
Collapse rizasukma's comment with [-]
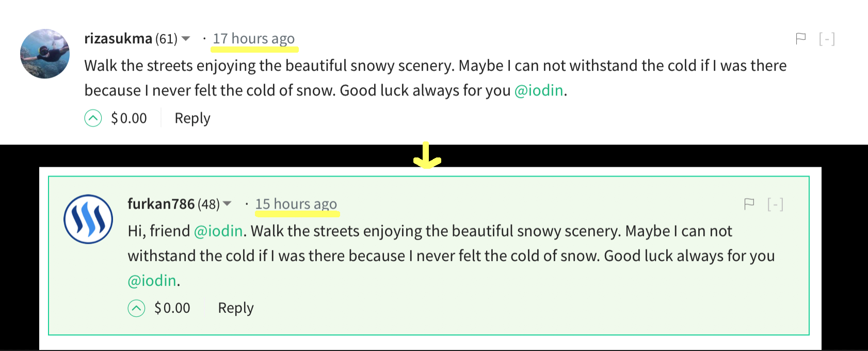tap(827, 39)
